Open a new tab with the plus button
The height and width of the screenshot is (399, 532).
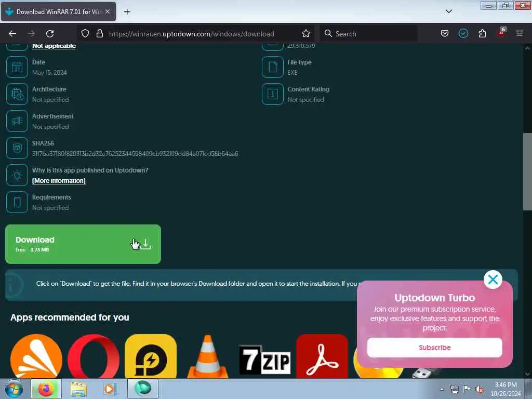(127, 12)
